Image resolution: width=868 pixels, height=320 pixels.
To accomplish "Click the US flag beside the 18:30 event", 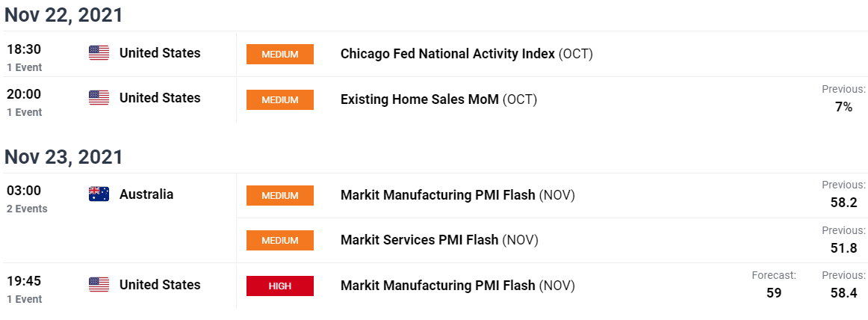I will 99,53.
